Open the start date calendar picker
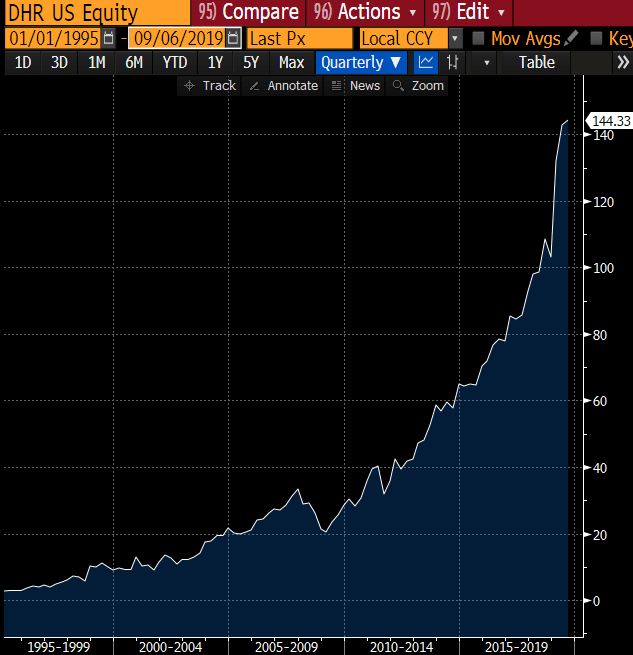Viewport: 633px width, 655px height. [108, 38]
